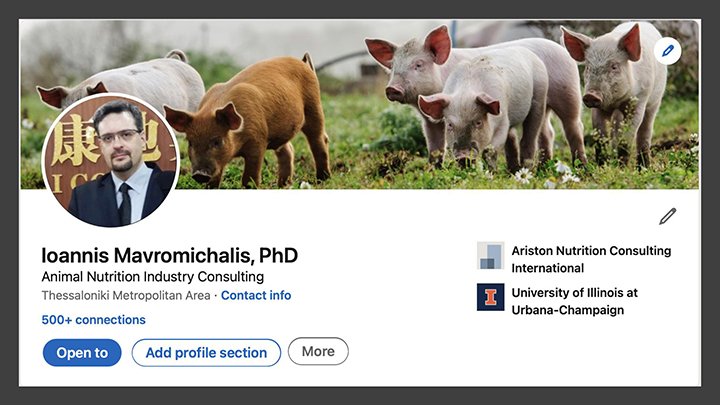
Task: Open "University of Illinois at Urbana-Champaign" text link
Action: pos(574,301)
